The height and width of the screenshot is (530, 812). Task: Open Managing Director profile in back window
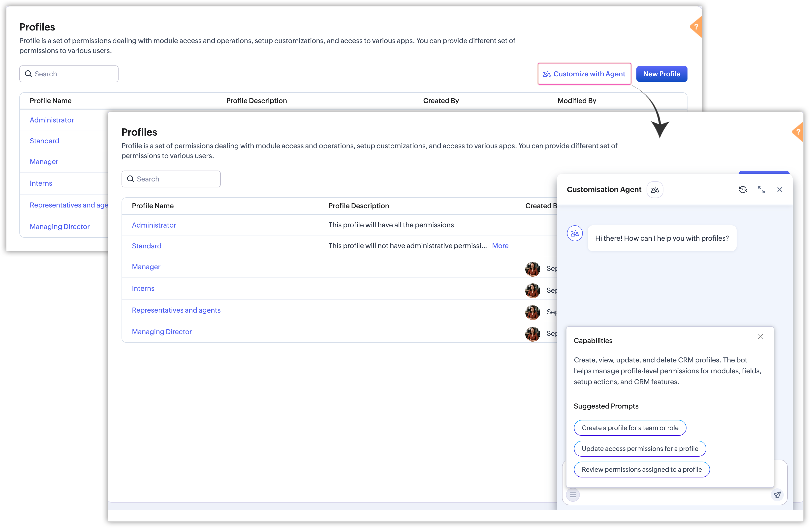(60, 227)
